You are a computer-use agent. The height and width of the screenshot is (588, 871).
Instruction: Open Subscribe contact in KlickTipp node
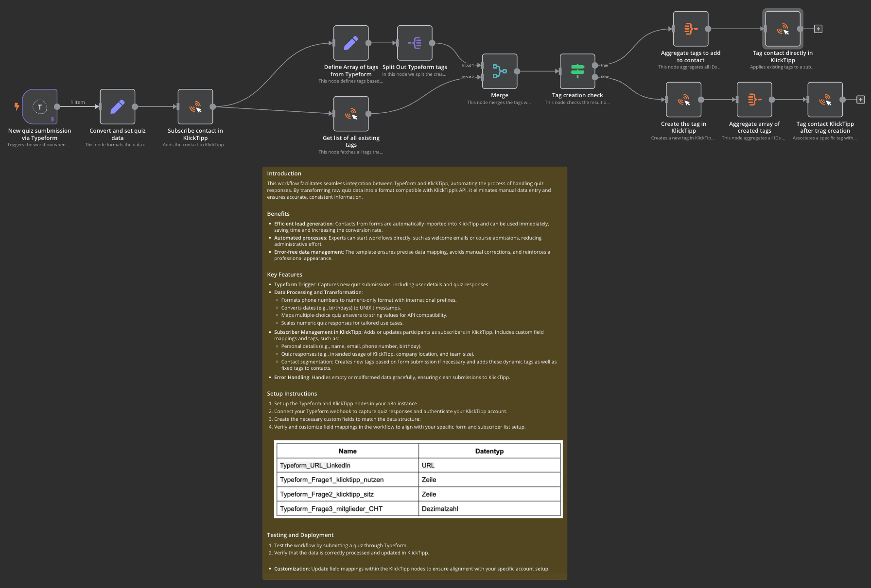coord(195,106)
